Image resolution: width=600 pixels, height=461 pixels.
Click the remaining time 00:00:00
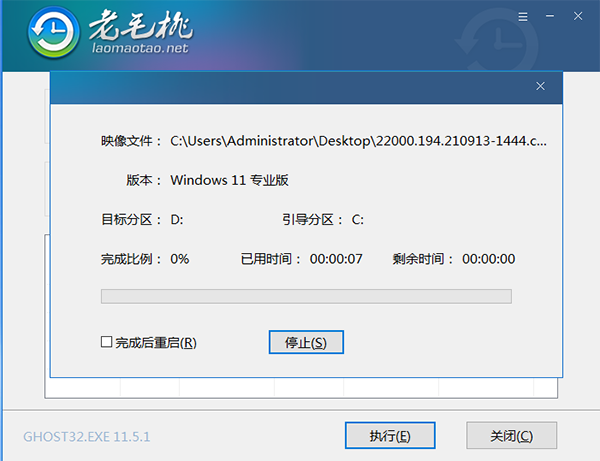(x=488, y=259)
